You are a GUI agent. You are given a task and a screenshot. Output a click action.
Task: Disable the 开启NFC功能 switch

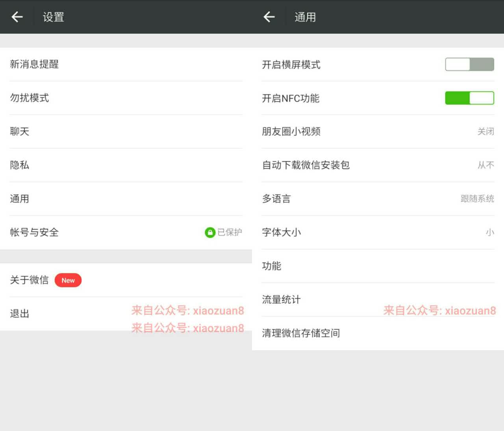click(x=469, y=98)
